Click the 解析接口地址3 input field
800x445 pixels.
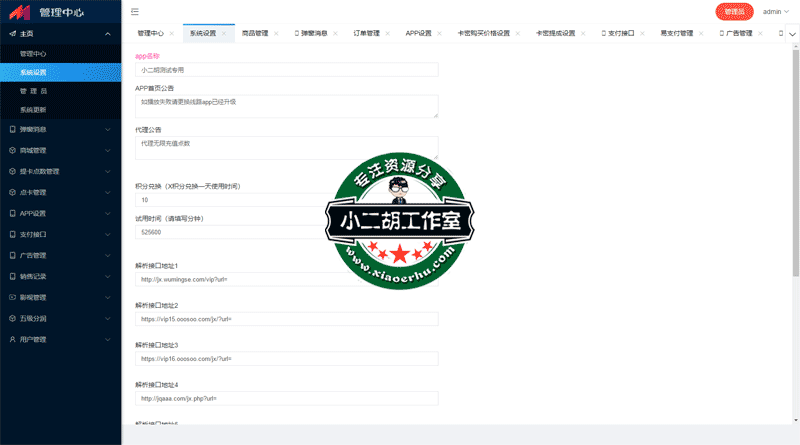click(287, 359)
